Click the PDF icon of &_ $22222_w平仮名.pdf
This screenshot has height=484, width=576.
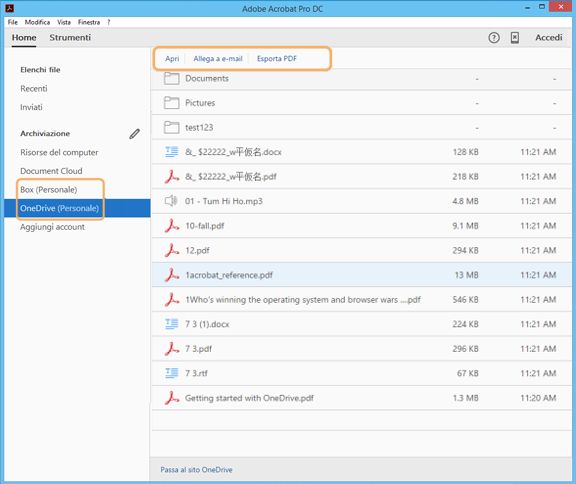tap(172, 177)
